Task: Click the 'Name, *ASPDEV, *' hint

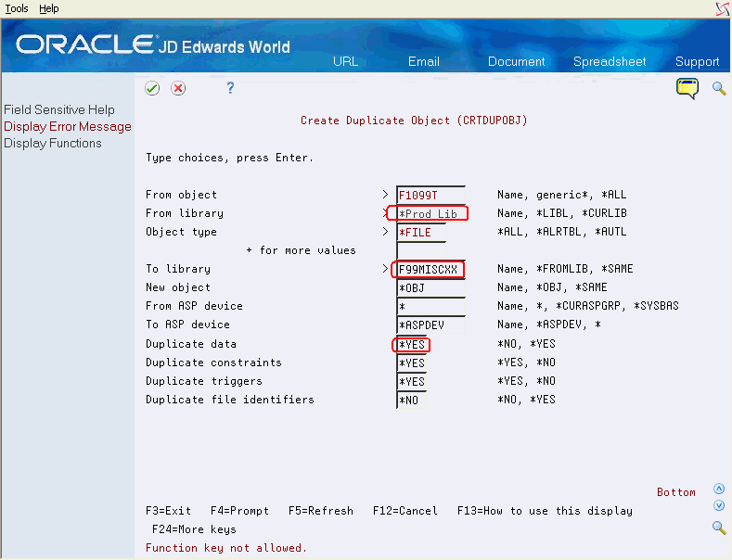Action: (x=548, y=325)
